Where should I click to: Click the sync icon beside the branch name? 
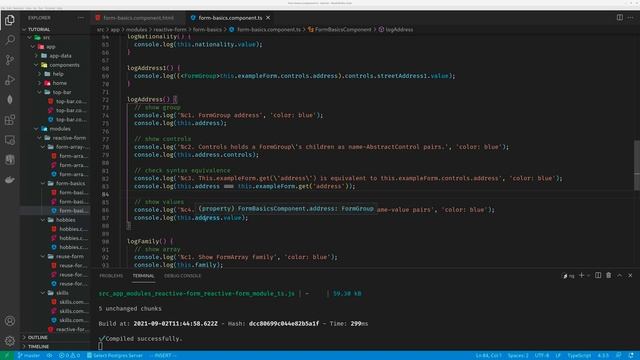pos(49,356)
